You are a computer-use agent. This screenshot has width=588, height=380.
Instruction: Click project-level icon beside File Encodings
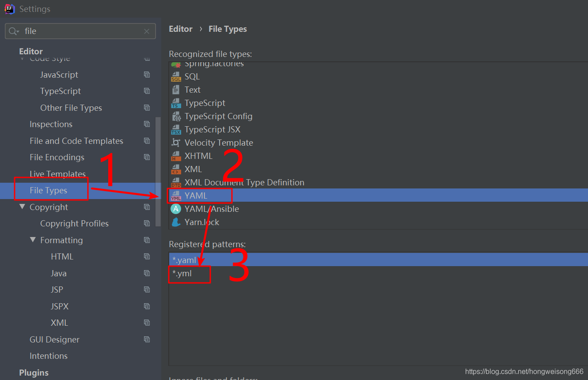click(x=147, y=158)
